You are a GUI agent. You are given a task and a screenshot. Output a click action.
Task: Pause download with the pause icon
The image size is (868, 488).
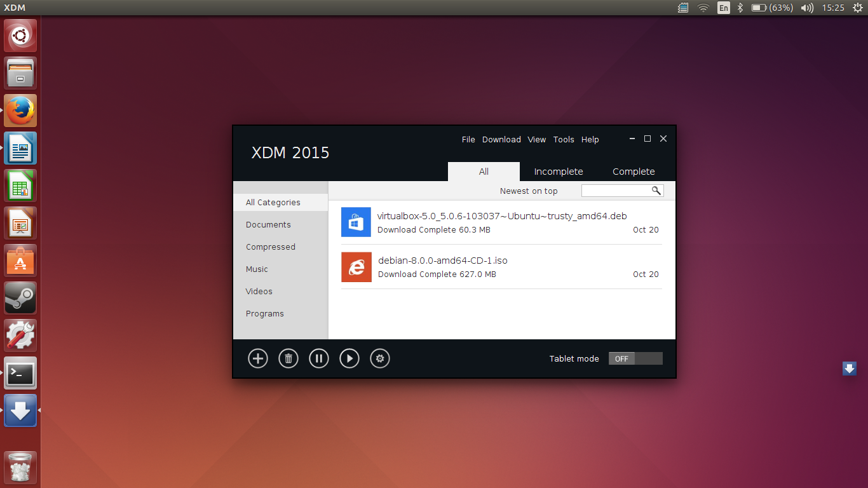pos(319,358)
